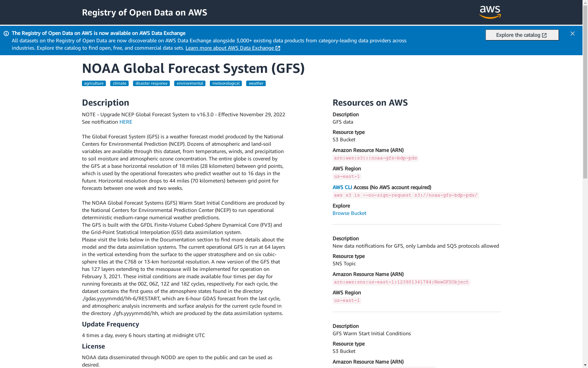Click the arn:aws:s3:::noaa-gfs-bdp-pds ARN code
The height and width of the screenshot is (368, 588).
click(x=376, y=158)
